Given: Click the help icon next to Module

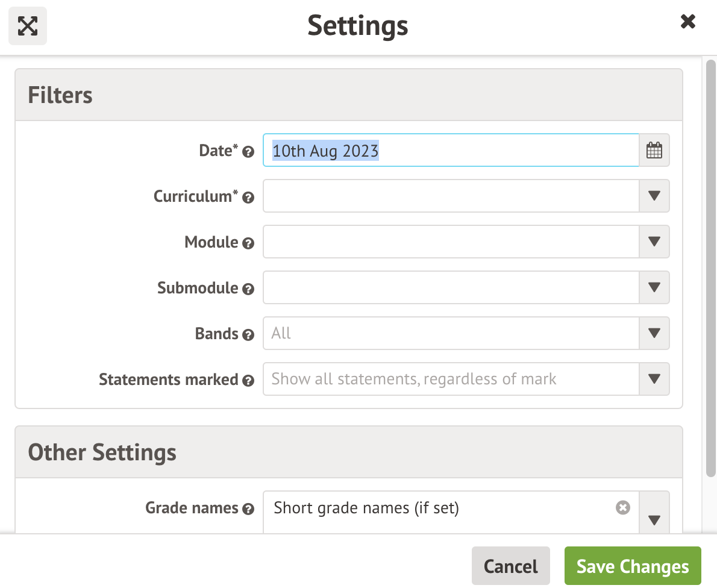Looking at the screenshot, I should point(248,243).
